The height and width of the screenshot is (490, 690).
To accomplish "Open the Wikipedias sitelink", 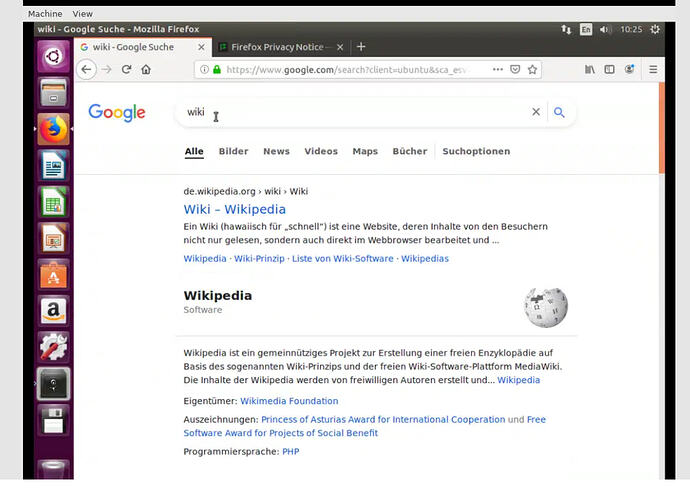I will (425, 259).
